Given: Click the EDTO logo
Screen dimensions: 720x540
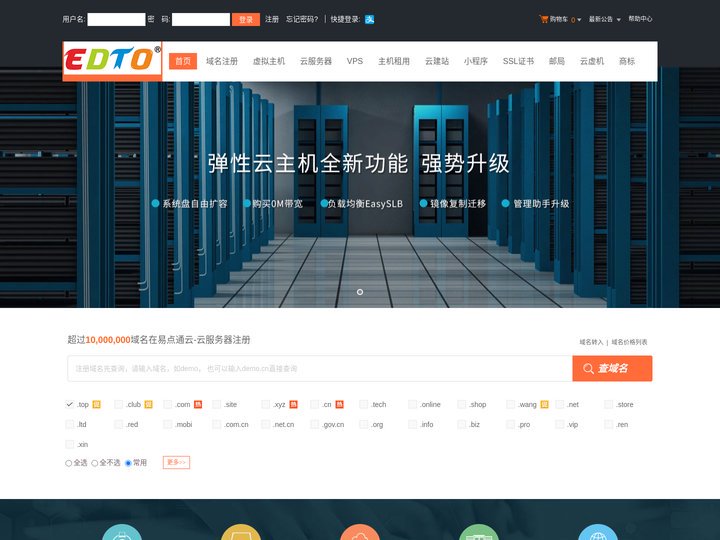Looking at the screenshot, I should (x=112, y=61).
